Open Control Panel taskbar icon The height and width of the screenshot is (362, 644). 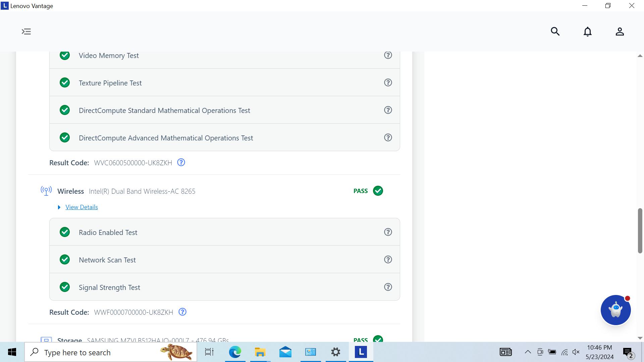coord(311,352)
